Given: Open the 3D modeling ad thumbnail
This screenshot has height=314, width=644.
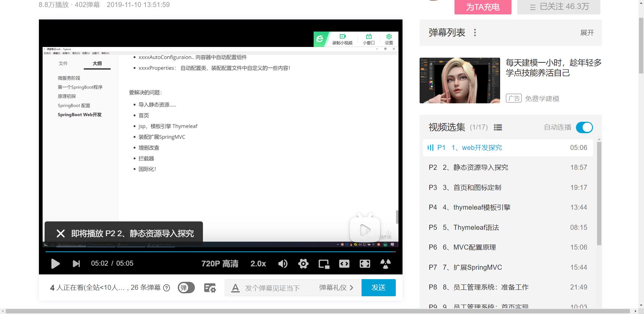Looking at the screenshot, I should (460, 81).
